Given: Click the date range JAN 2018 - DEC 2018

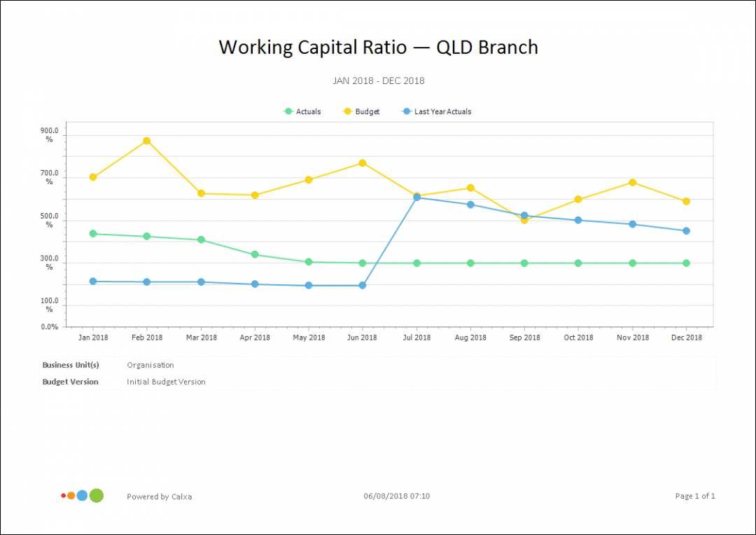Looking at the screenshot, I should pos(379,81).
